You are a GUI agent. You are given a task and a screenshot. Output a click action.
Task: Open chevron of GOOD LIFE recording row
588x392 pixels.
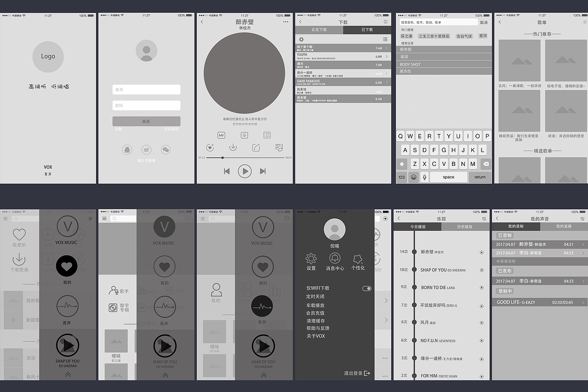pos(583,302)
